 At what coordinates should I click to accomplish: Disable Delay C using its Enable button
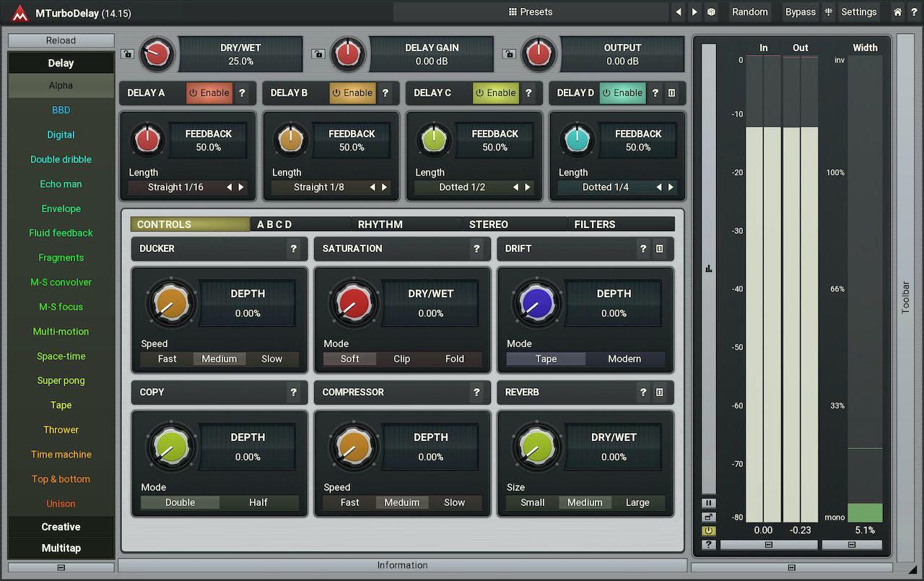click(x=495, y=93)
